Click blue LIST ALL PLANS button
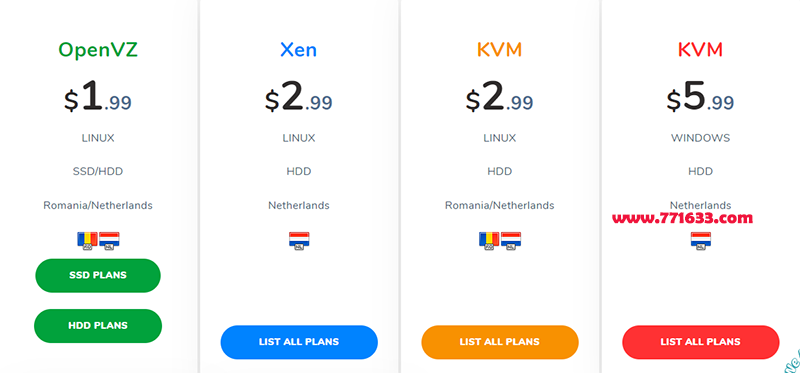This screenshot has height=373, width=800. pyautogui.click(x=299, y=342)
